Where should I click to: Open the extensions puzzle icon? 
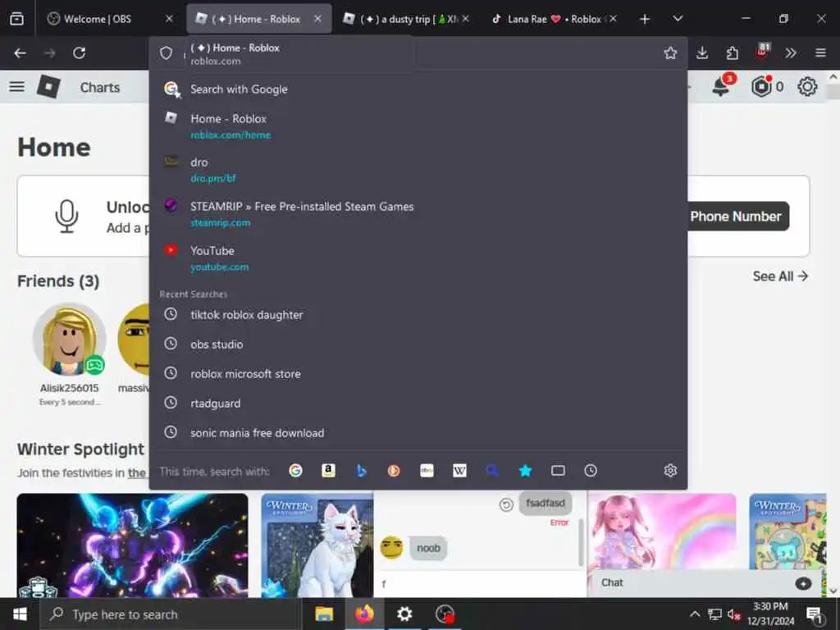pyautogui.click(x=732, y=53)
